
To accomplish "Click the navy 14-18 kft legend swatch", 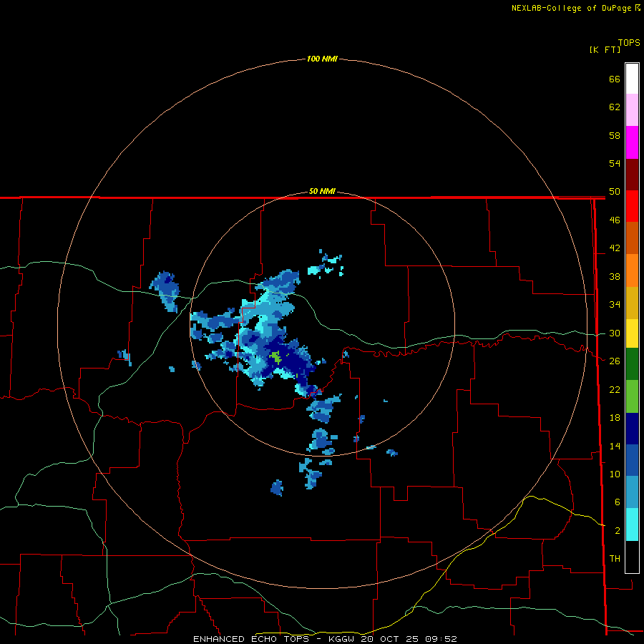I will coord(632,429).
